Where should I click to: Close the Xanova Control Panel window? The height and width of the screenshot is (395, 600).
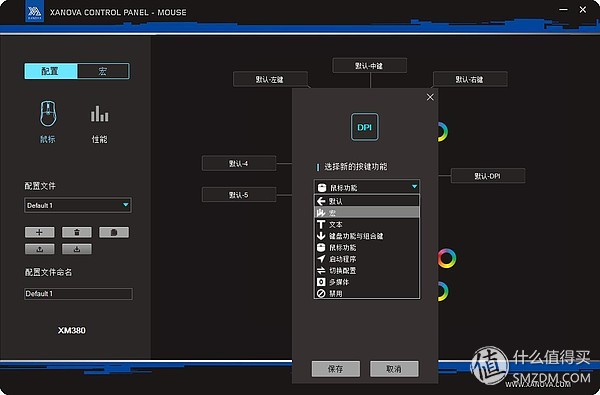(x=583, y=9)
